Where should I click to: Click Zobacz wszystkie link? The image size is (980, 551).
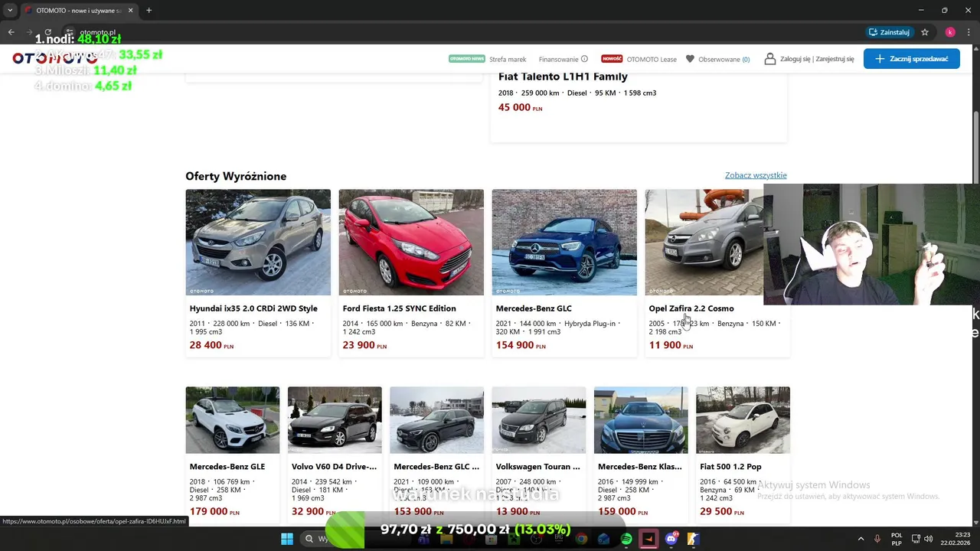756,175
